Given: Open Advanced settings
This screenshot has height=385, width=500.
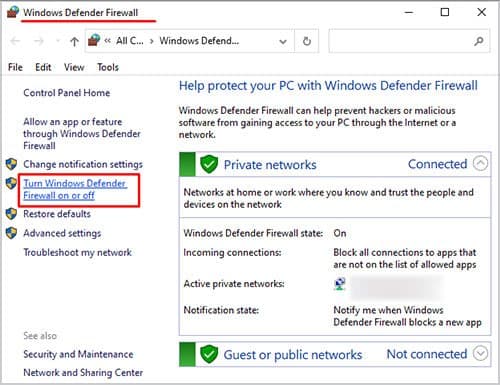Looking at the screenshot, I should pyautogui.click(x=62, y=233).
